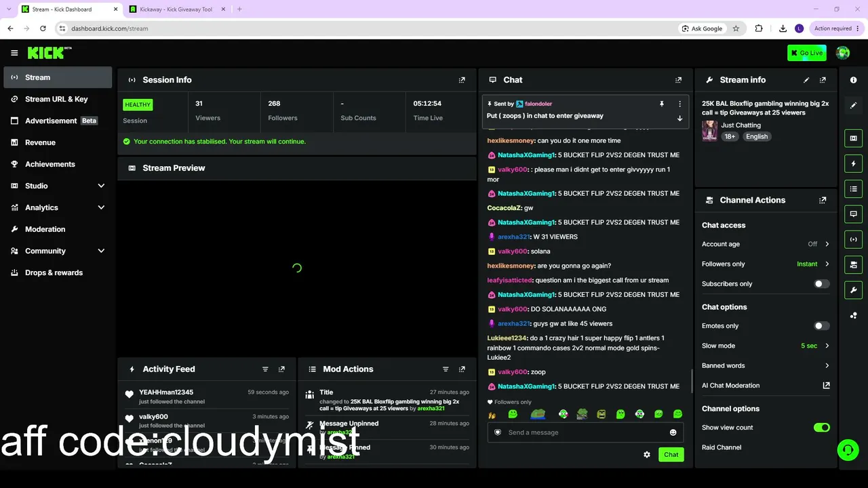Open the Banned words settings
Viewport: 868px width, 488px height.
pyautogui.click(x=766, y=366)
